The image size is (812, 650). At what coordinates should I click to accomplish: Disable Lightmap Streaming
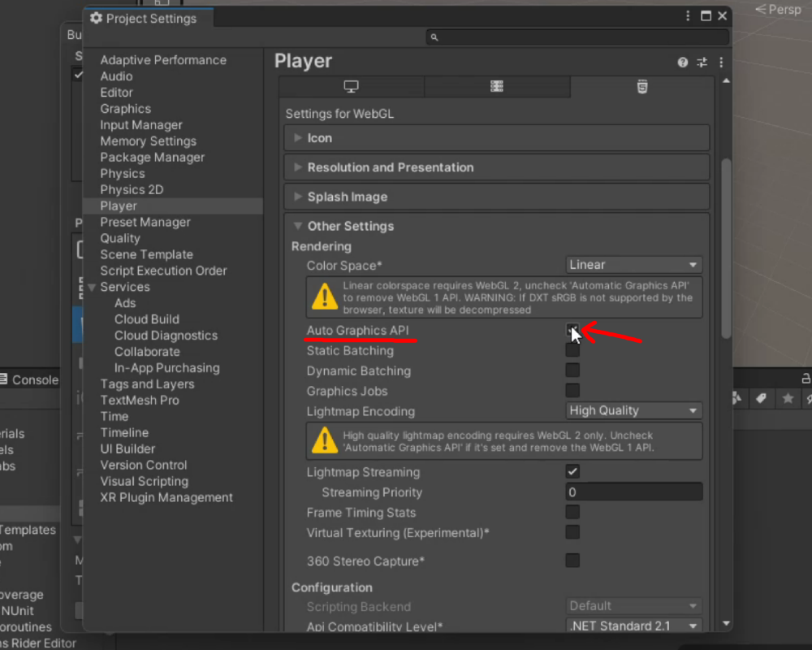pos(572,471)
